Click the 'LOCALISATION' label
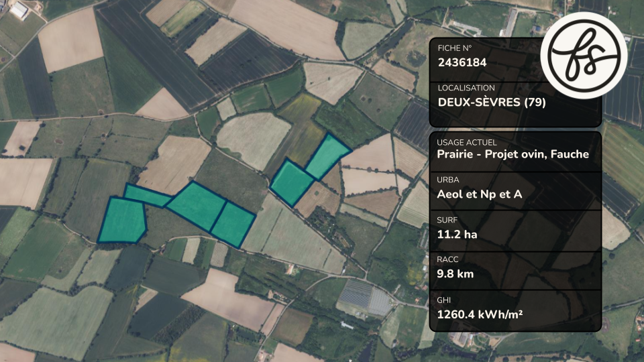644x362 pixels. click(x=466, y=88)
